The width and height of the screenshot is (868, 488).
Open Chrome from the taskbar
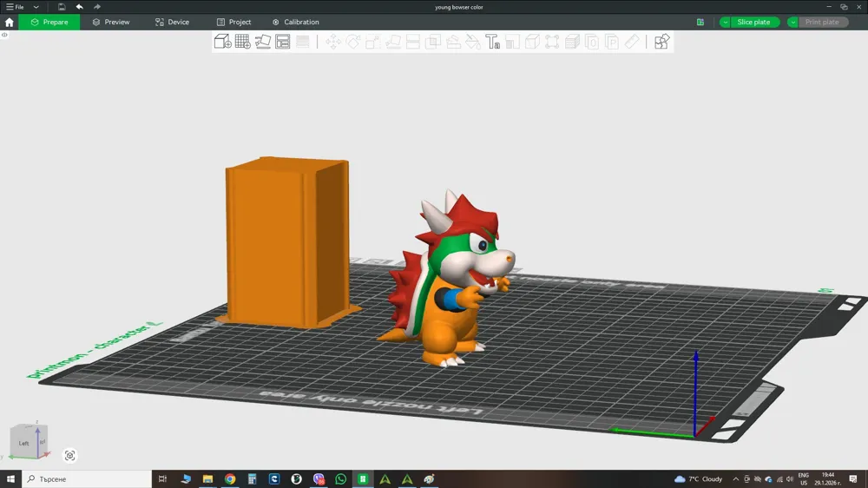pos(230,478)
